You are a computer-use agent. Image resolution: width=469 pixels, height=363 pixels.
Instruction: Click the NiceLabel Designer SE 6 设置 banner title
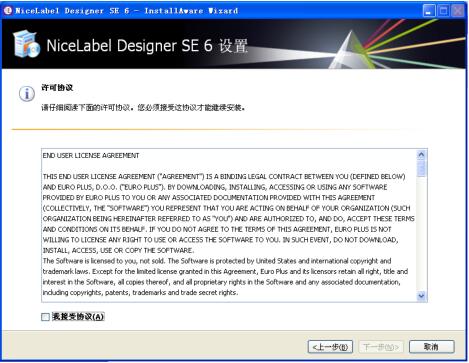[147, 46]
